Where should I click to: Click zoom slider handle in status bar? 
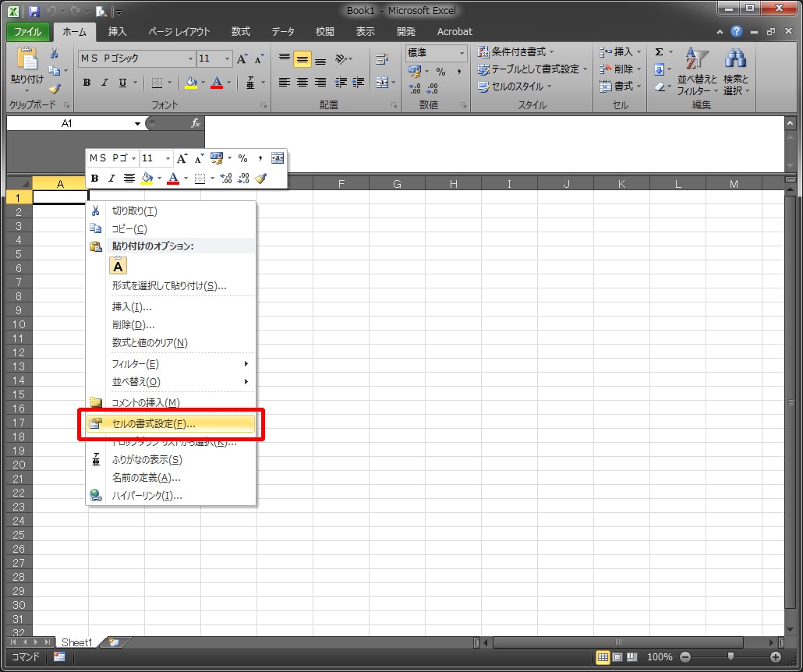click(730, 656)
